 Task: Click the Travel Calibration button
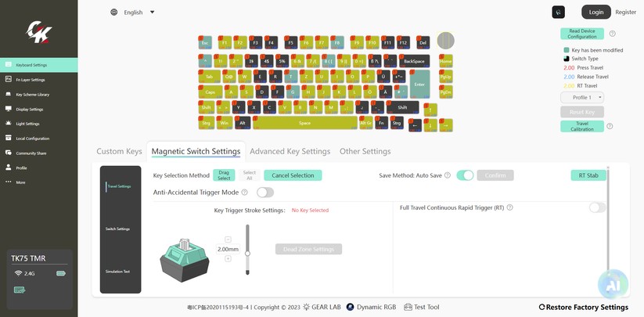click(582, 126)
